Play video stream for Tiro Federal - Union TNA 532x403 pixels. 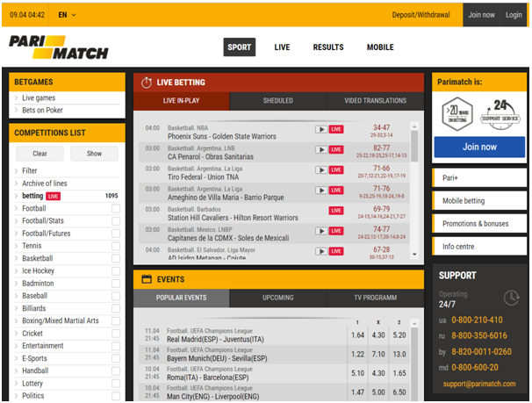[321, 170]
